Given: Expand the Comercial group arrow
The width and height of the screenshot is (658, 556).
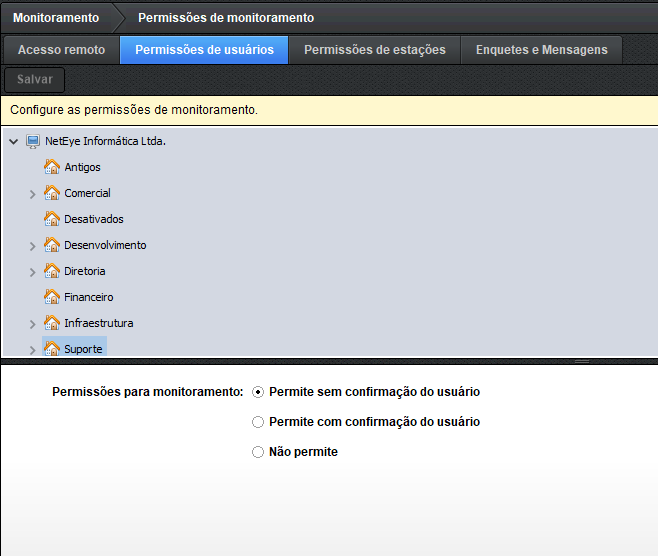Looking at the screenshot, I should [33, 194].
